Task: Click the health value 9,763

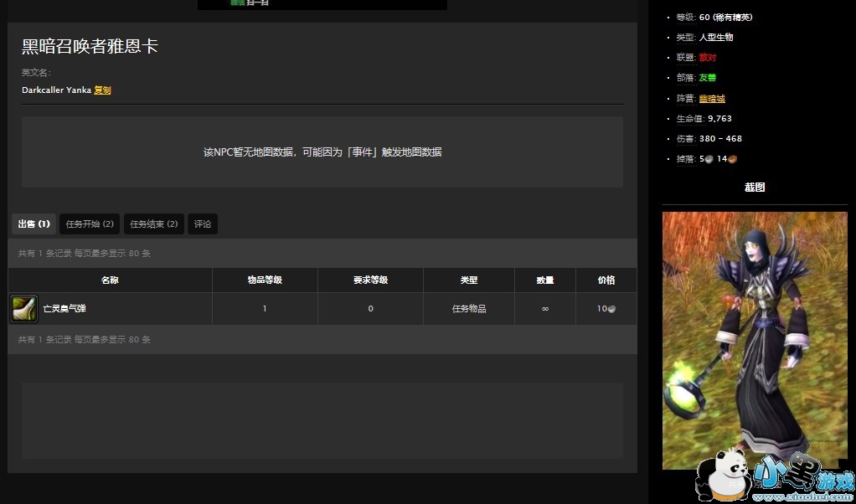Action: [719, 119]
